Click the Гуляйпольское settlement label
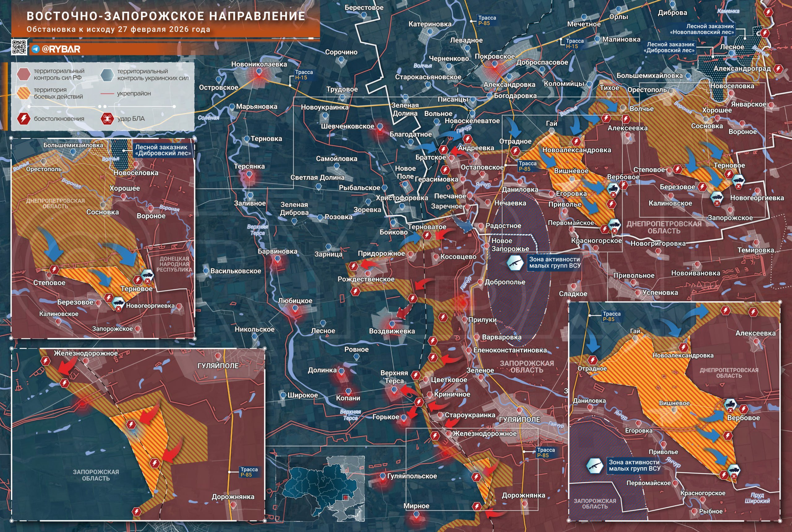This screenshot has width=792, height=532. [x=412, y=476]
